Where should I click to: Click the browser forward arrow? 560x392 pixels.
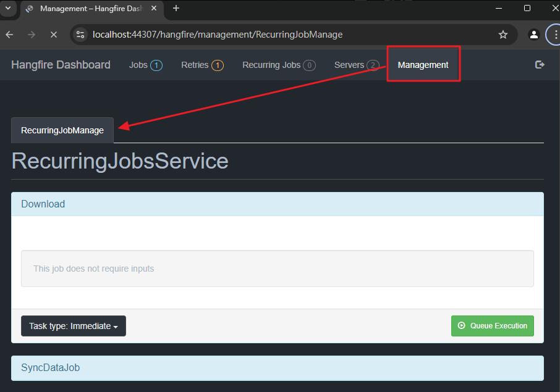click(x=32, y=35)
